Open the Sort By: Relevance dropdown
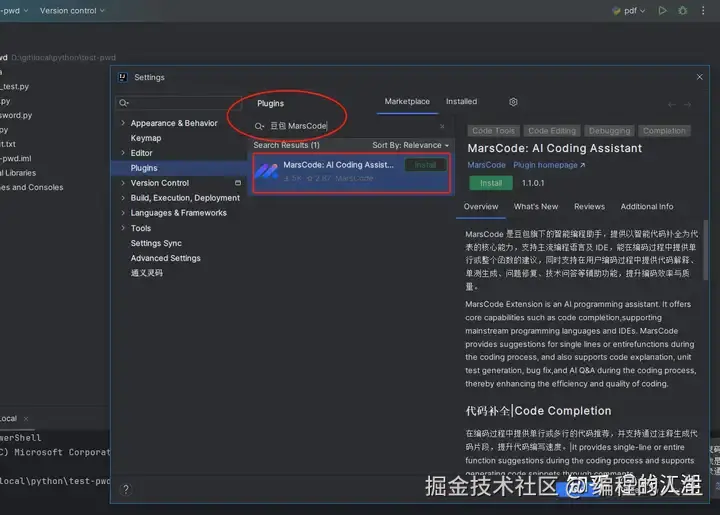This screenshot has height=515, width=720. pos(411,145)
